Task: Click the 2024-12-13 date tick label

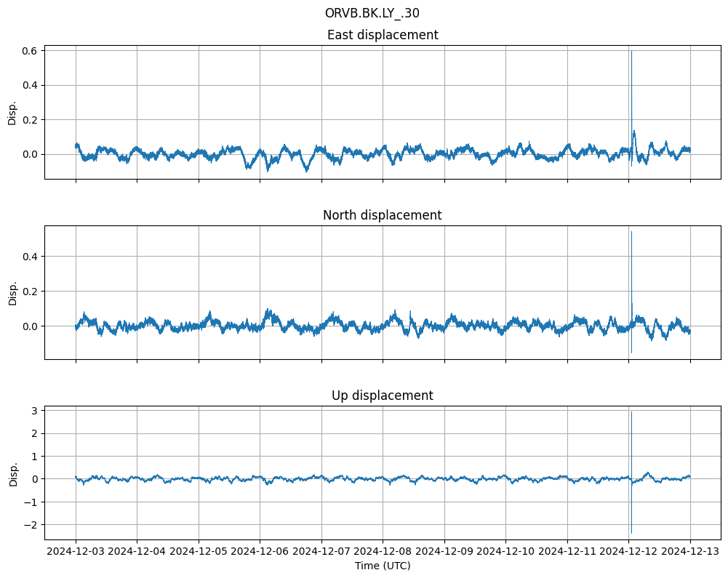Action: coord(690,552)
